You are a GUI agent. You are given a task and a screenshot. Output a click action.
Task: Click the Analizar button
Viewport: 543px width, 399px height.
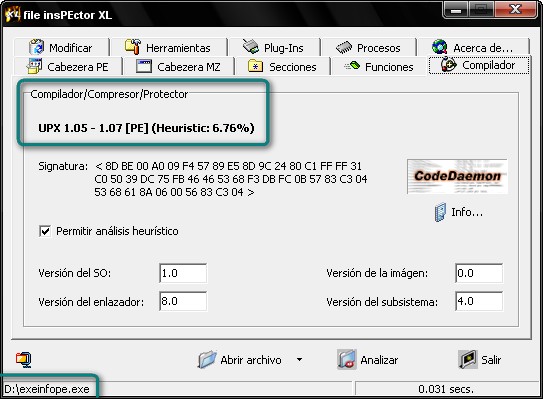tap(368, 360)
